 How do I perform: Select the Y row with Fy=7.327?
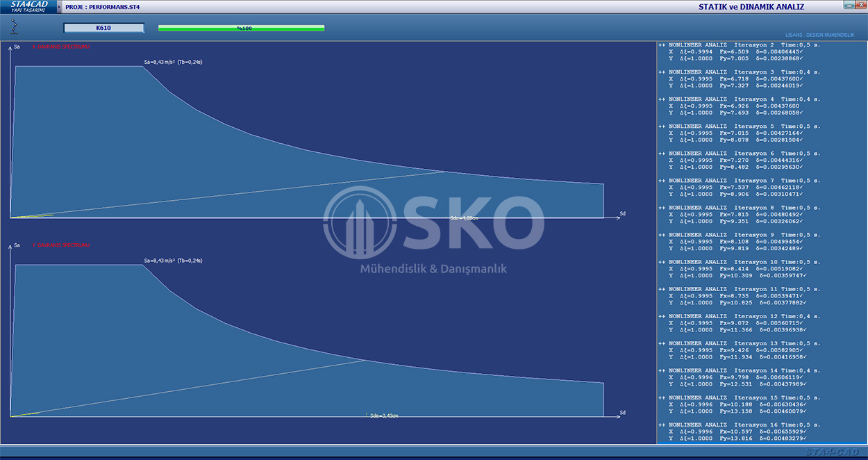click(x=737, y=85)
